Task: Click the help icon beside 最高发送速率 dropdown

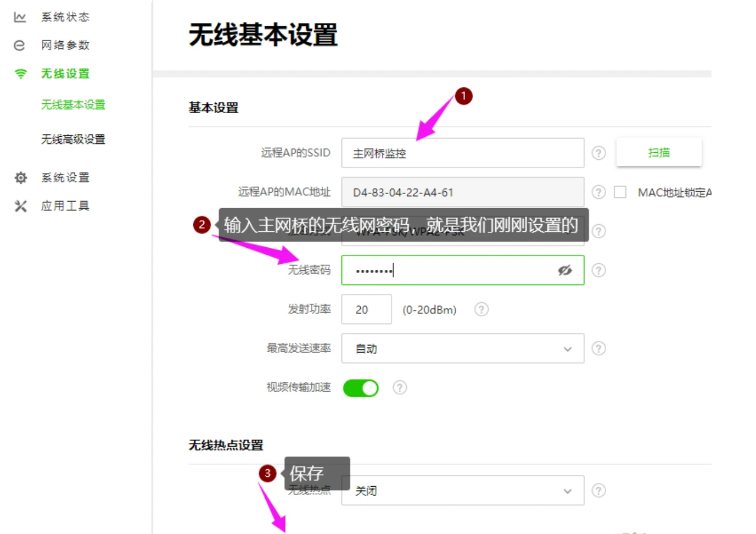Action: click(598, 348)
